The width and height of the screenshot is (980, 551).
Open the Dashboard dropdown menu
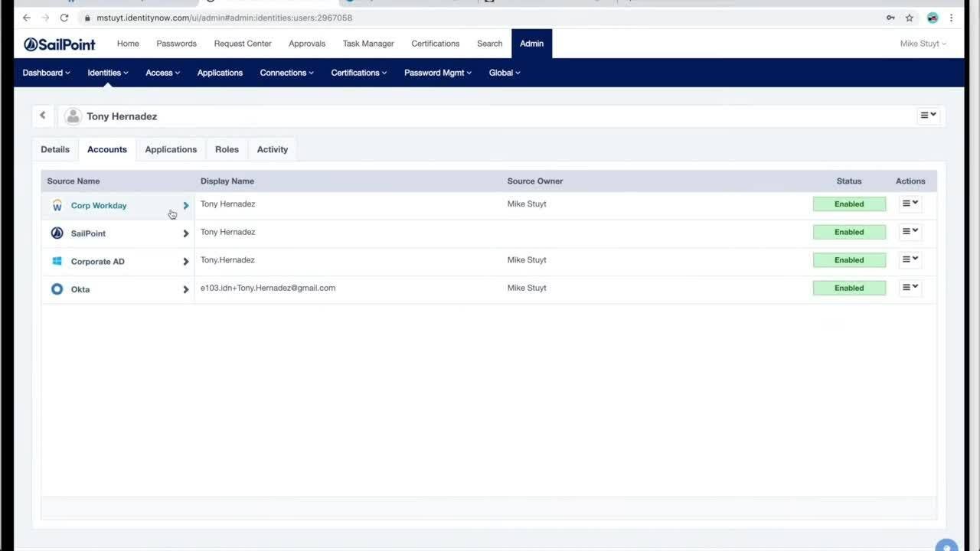[x=46, y=73]
